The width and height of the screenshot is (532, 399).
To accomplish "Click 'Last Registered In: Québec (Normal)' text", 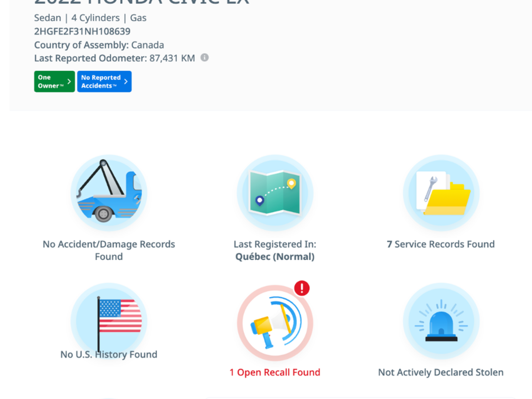I will [275, 250].
